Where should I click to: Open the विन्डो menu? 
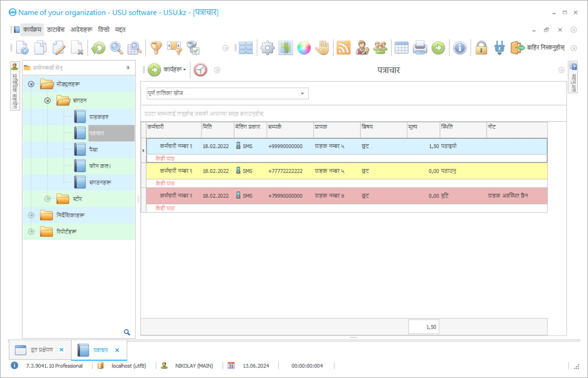pyautogui.click(x=104, y=30)
